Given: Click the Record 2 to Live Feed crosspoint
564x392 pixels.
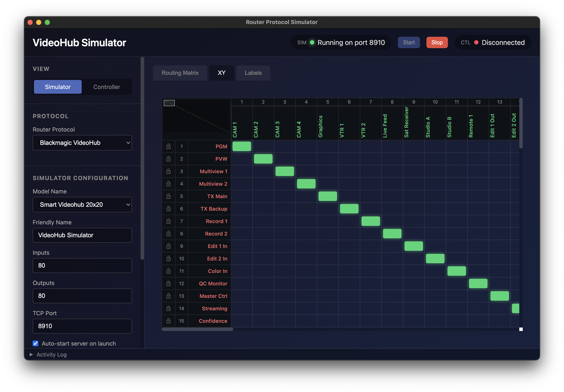Looking at the screenshot, I should coord(392,234).
